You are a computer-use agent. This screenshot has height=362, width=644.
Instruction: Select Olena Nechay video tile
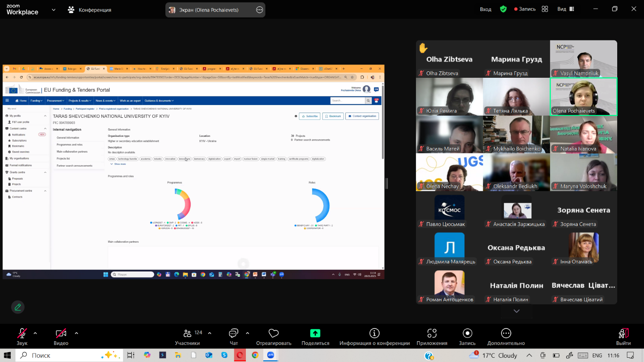tap(449, 172)
